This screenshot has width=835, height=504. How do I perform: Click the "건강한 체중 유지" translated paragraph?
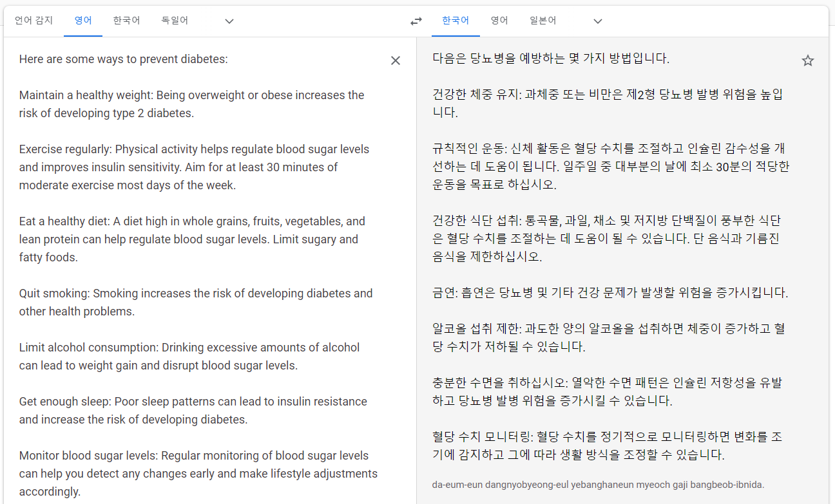[608, 104]
